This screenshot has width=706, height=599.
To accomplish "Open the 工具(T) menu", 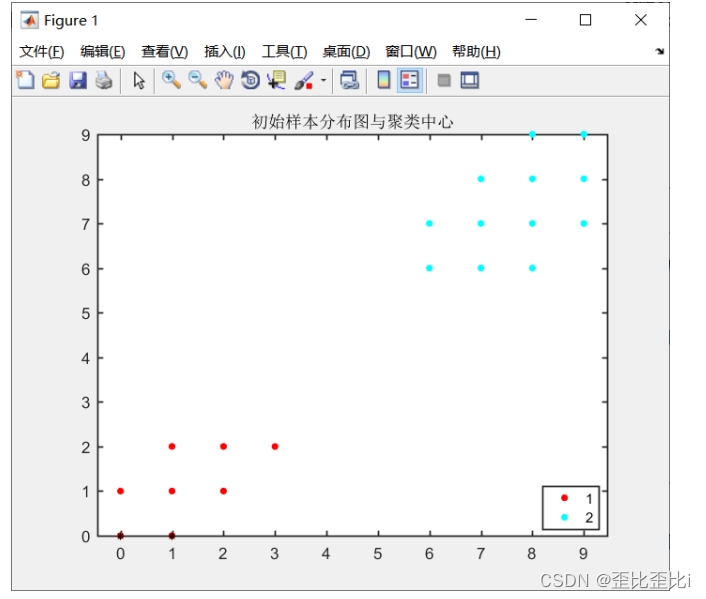I will click(x=285, y=51).
